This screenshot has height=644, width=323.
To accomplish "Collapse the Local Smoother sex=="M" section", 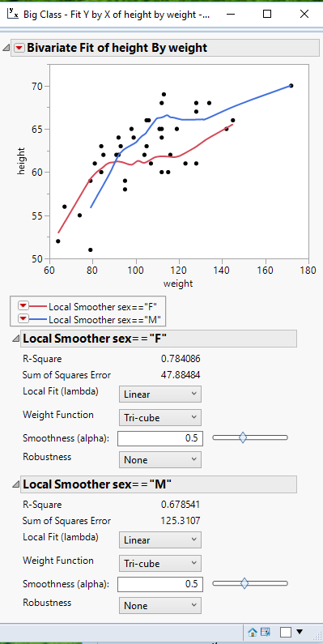I will coord(16,484).
